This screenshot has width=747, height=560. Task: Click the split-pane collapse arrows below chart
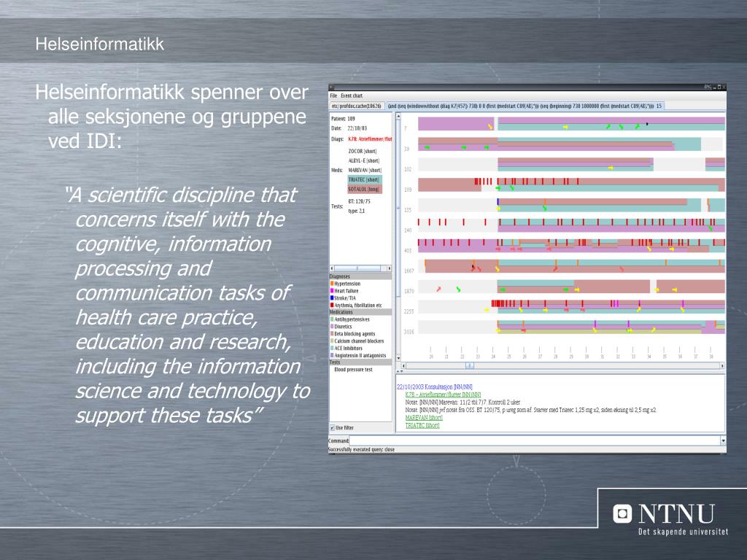pyautogui.click(x=400, y=371)
